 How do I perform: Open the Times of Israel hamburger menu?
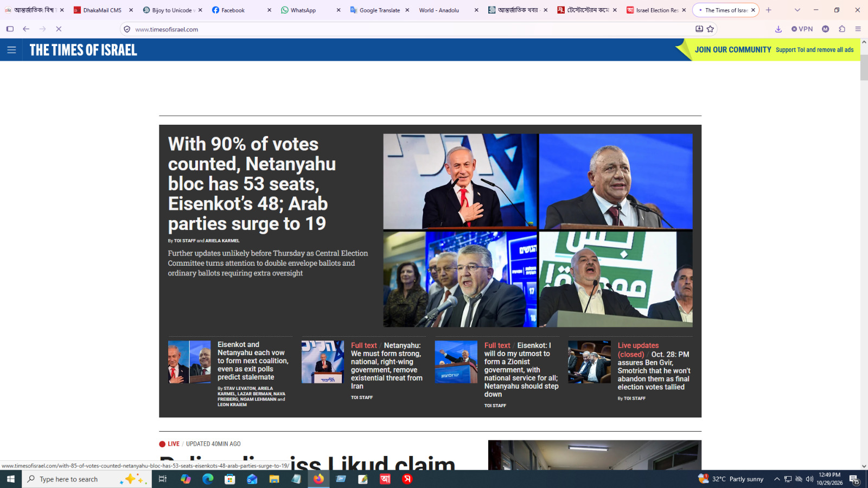pos(11,50)
